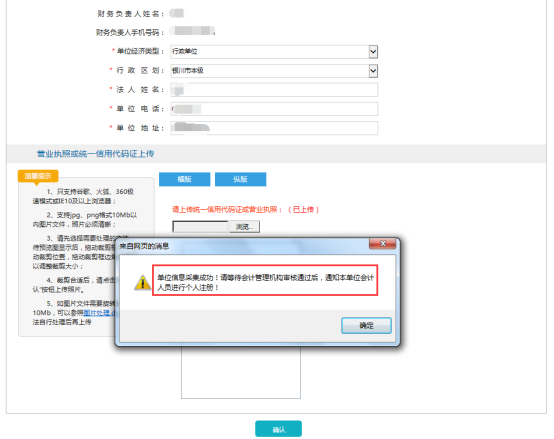Screen dimensions: 554x439
Task: Expand the 行政区划 dropdown arrow
Action: click(x=373, y=71)
